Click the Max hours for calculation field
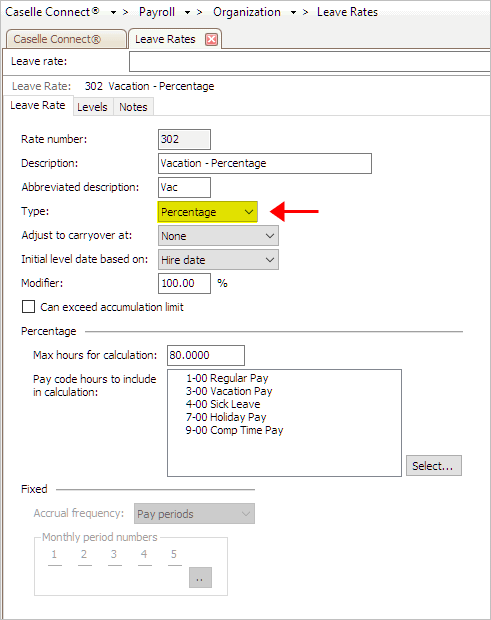Image resolution: width=491 pixels, height=620 pixels. pos(206,355)
